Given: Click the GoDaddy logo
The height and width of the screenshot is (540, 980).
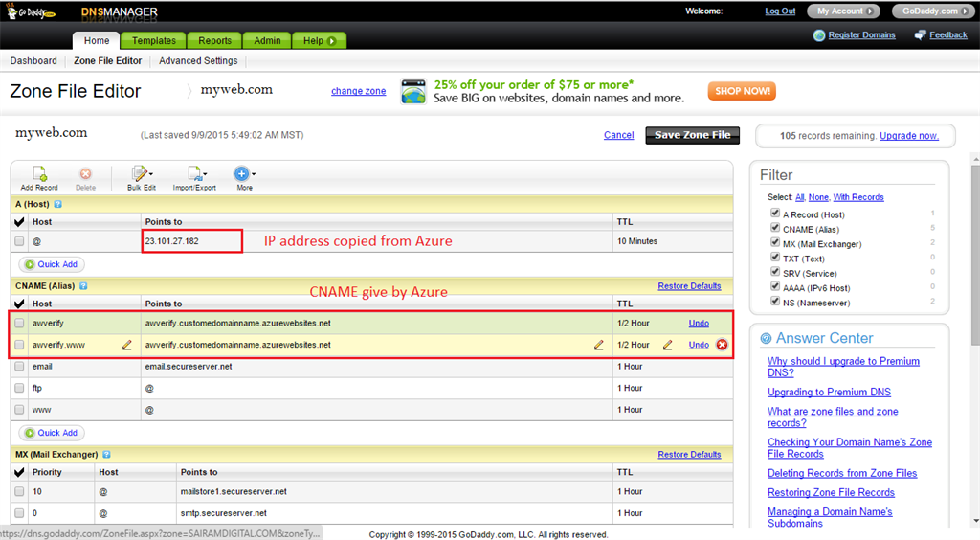Looking at the screenshot, I should pyautogui.click(x=30, y=11).
